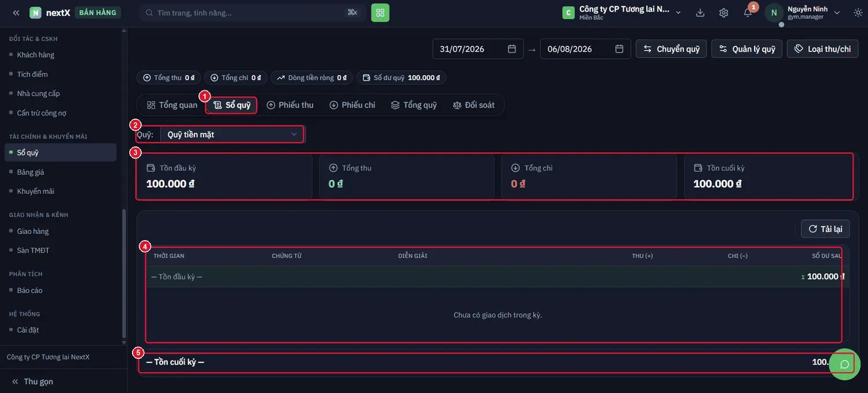The width and height of the screenshot is (868, 393).
Task: Toggle the light/dark theme icon
Action: coord(858,13)
